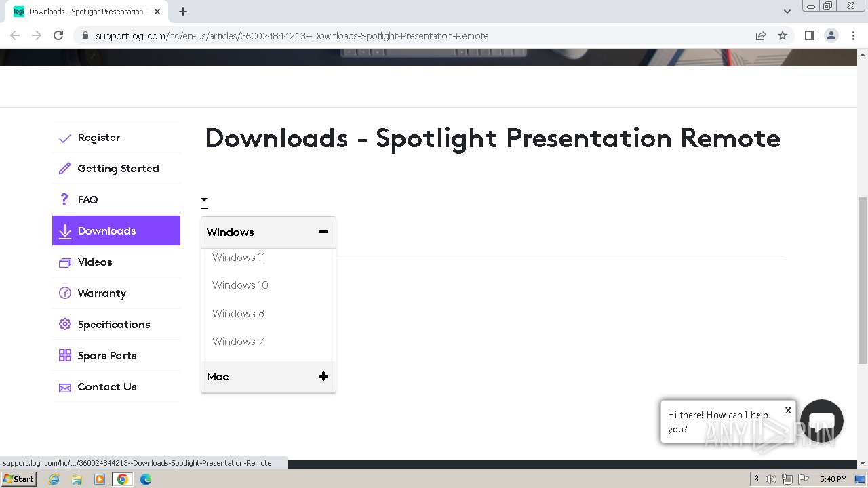Click the Contact Us envelope icon

(x=65, y=388)
